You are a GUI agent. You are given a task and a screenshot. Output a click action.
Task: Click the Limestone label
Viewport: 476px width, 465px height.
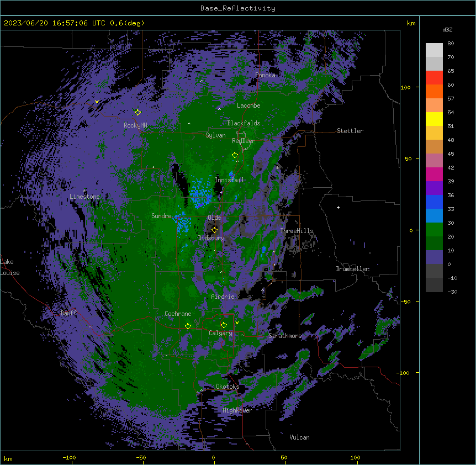[84, 197]
